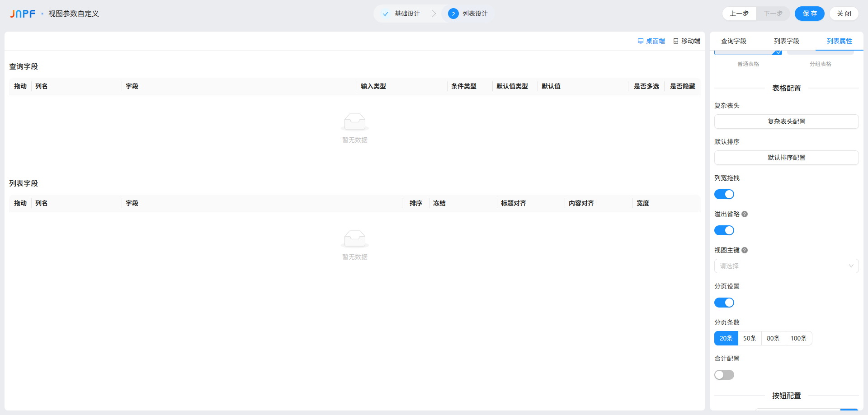Image resolution: width=868 pixels, height=415 pixels.
Task: Click help icon next to 溢出省略
Action: [x=745, y=214]
